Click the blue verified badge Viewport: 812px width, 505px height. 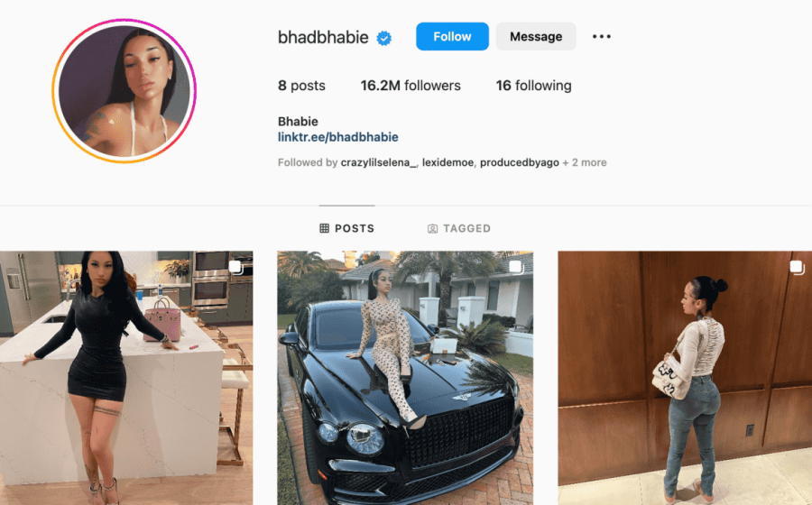coord(383,38)
